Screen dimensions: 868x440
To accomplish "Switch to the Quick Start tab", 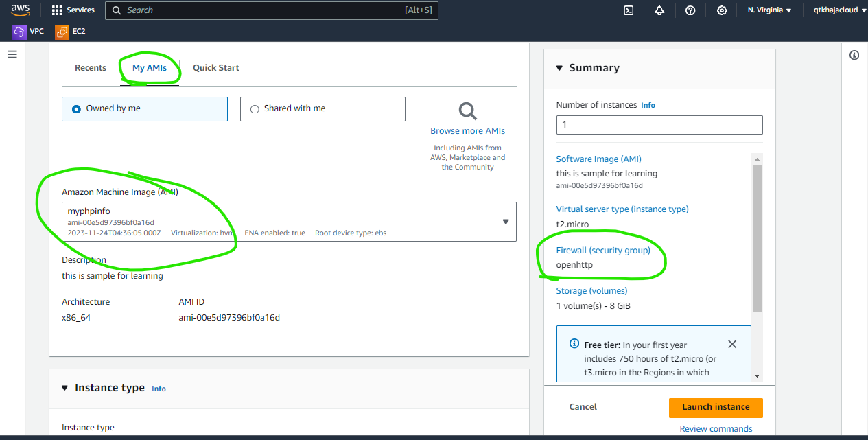I will click(215, 68).
